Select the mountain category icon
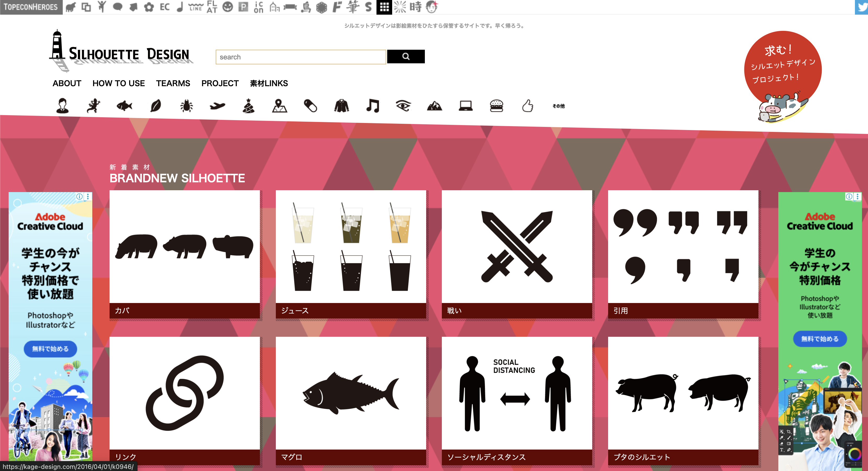 click(x=434, y=106)
